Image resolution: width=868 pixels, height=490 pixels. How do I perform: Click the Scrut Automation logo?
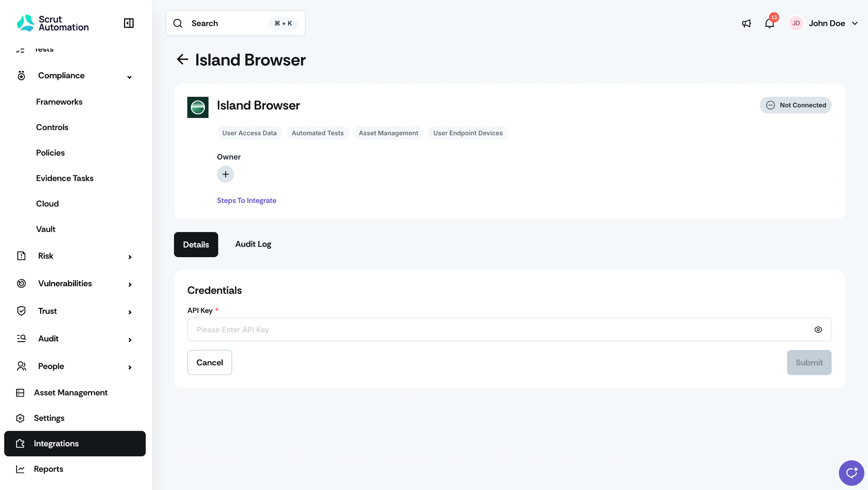coord(53,23)
